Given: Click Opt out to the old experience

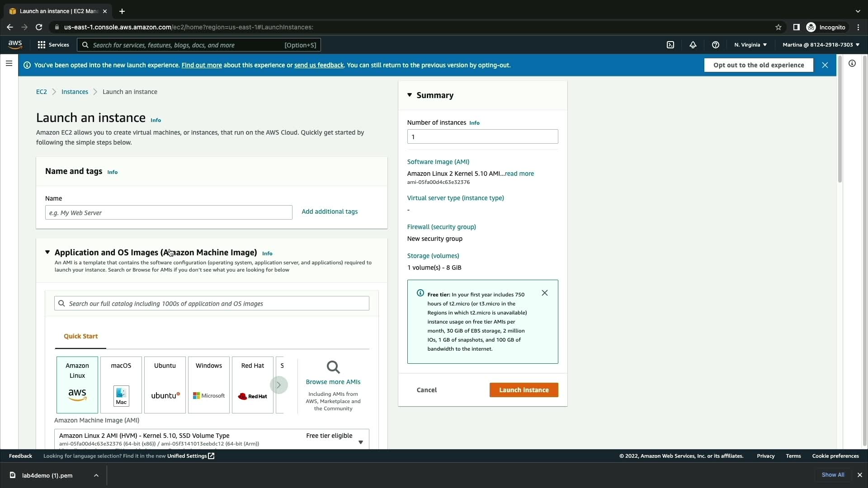Looking at the screenshot, I should click(x=758, y=65).
